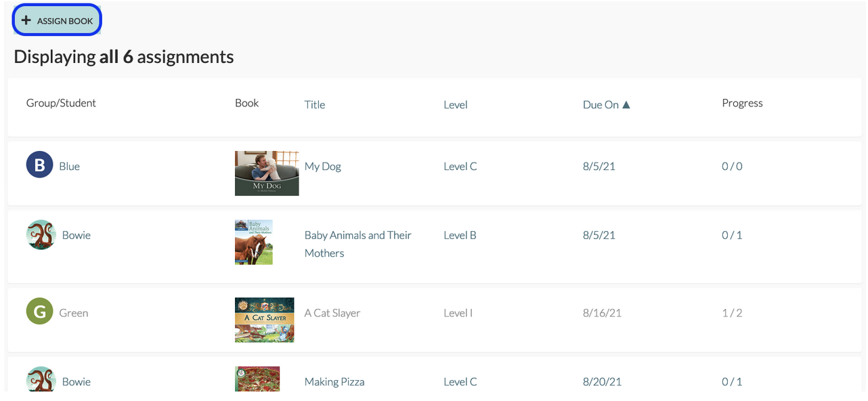
Task: Click the Assign Book button
Action: [x=58, y=21]
